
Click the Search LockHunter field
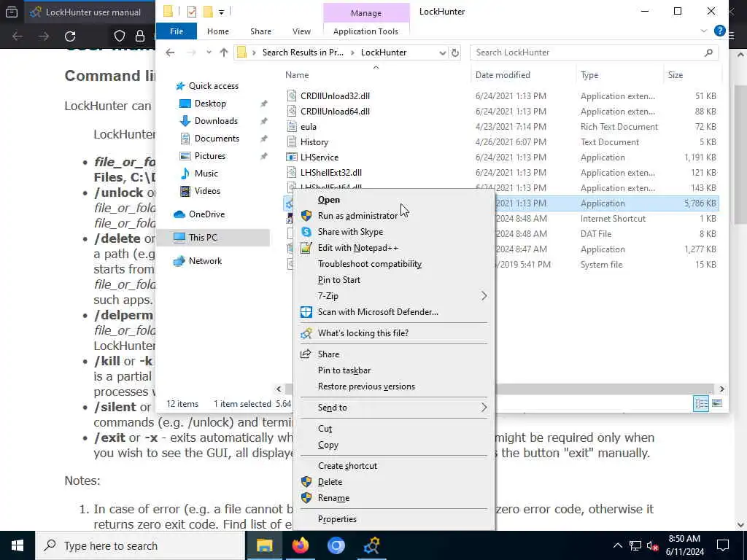594,52
